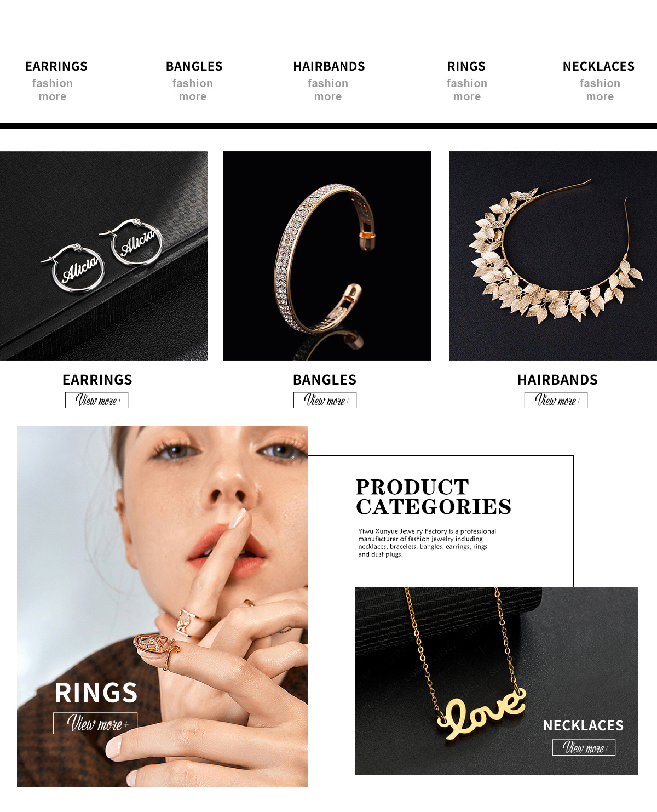The height and width of the screenshot is (812, 657).
Task: Click 'fashion more' link under EARRINGS
Action: tap(53, 90)
